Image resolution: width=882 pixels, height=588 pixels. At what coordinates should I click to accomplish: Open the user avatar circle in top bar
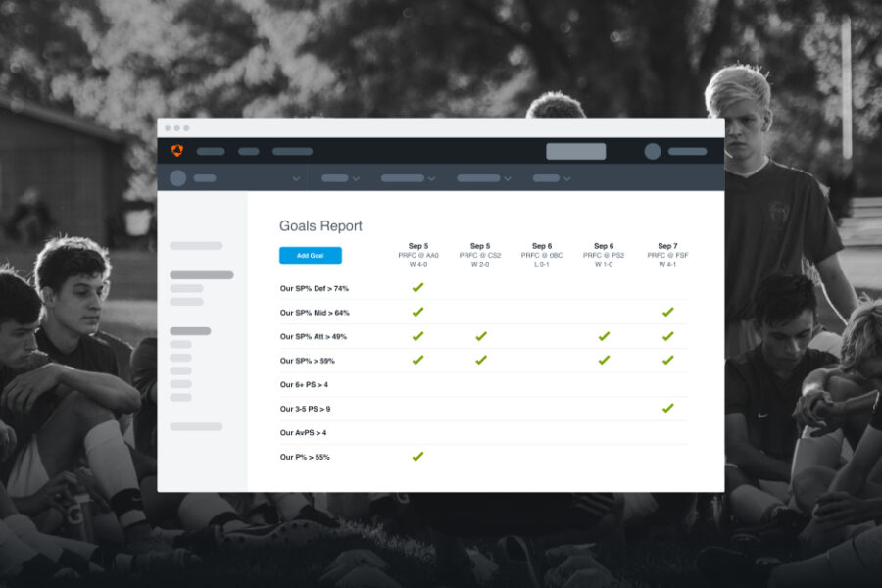point(653,151)
